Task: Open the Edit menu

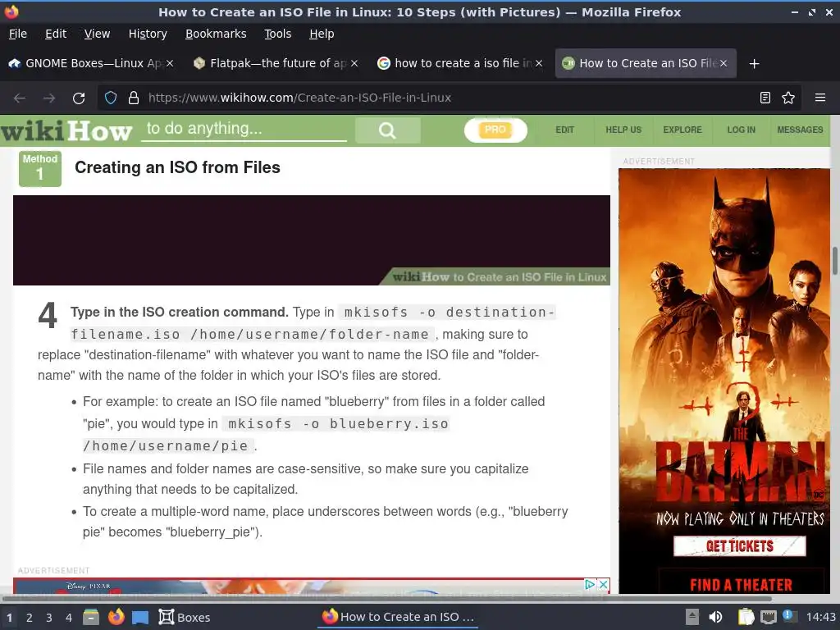Action: (56, 34)
